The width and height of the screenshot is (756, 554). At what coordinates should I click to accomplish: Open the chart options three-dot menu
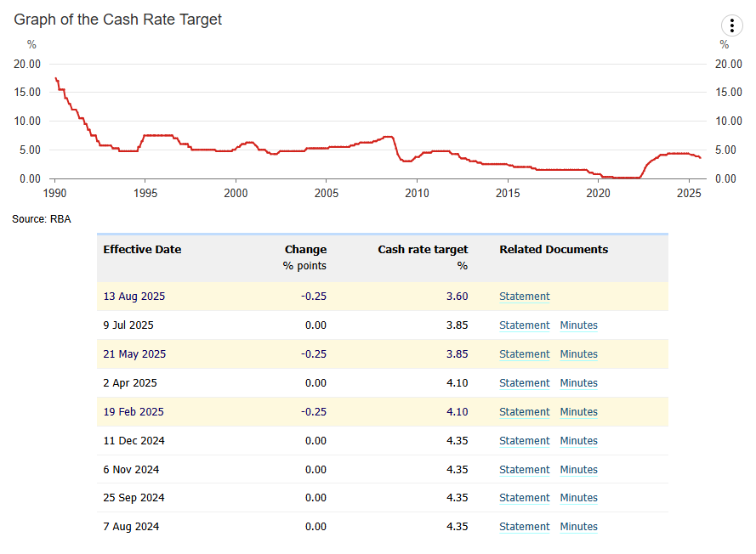click(x=732, y=25)
